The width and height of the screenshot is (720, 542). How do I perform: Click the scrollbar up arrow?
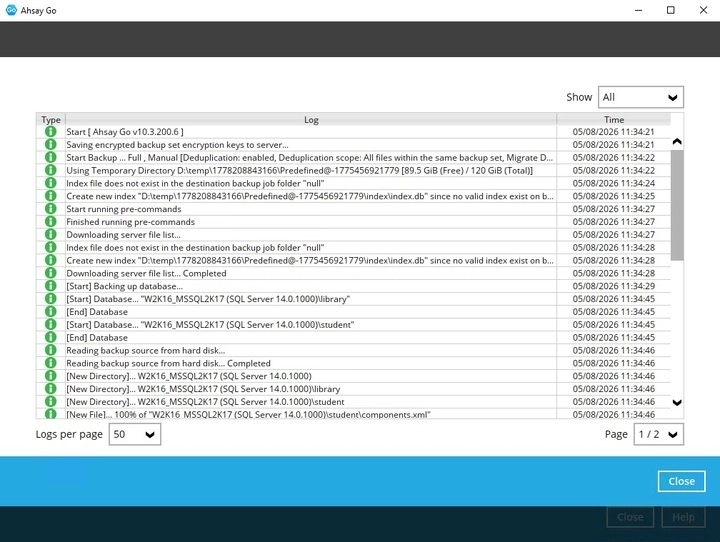[x=677, y=141]
